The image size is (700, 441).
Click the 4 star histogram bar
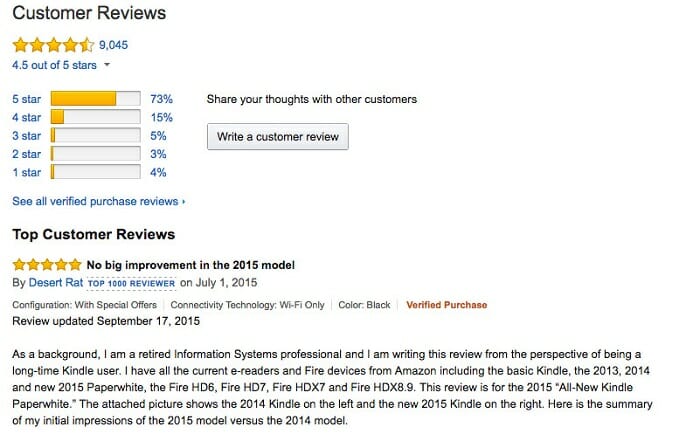point(96,117)
